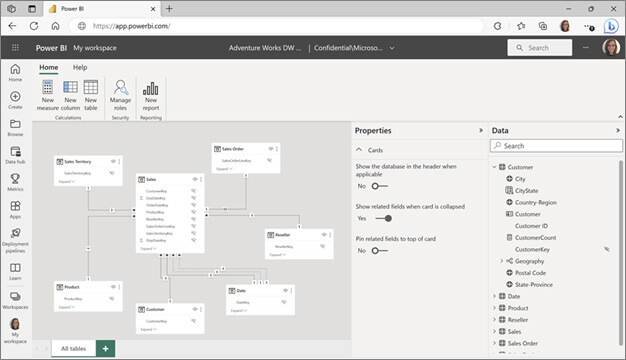This screenshot has width=626, height=360.
Task: Expand the Product table in Data pane
Action: pos(494,308)
